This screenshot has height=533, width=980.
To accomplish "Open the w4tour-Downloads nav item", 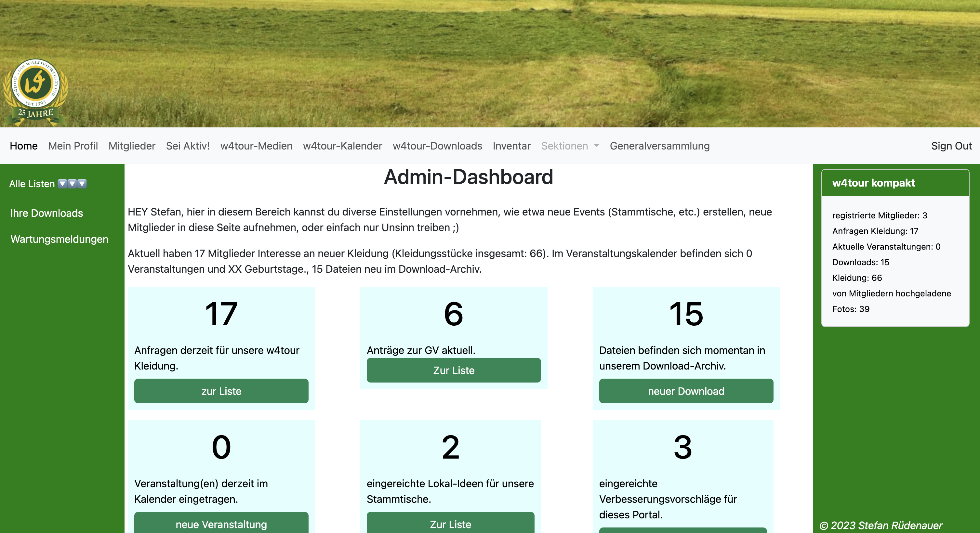I will 437,146.
